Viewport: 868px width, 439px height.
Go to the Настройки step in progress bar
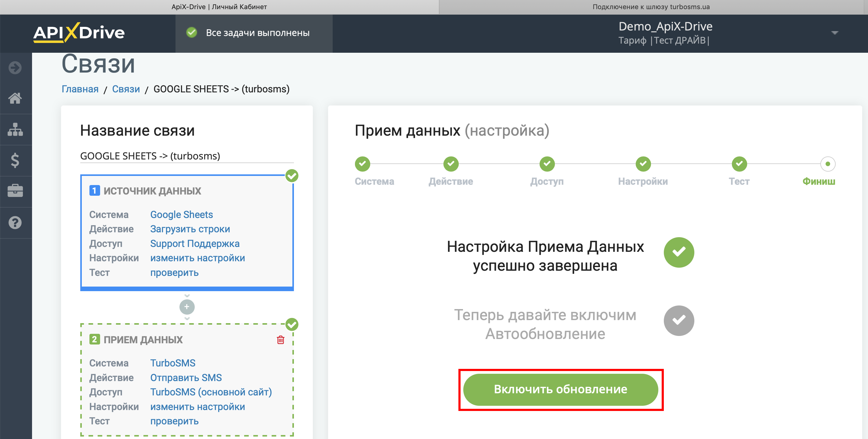[x=643, y=164]
